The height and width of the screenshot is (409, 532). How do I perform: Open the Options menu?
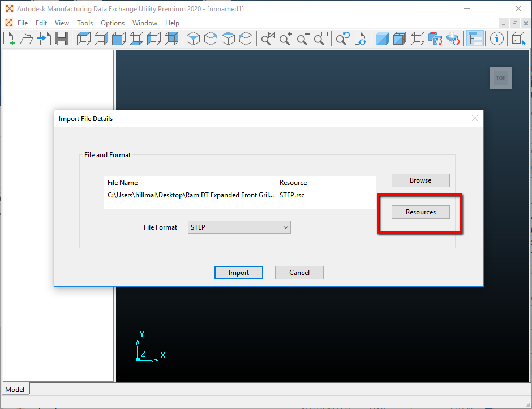(113, 23)
